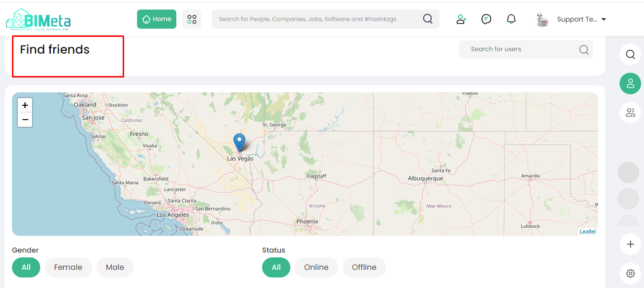Open the group people sidebar icon
Viewport: 644px width, 288px height.
[x=630, y=113]
